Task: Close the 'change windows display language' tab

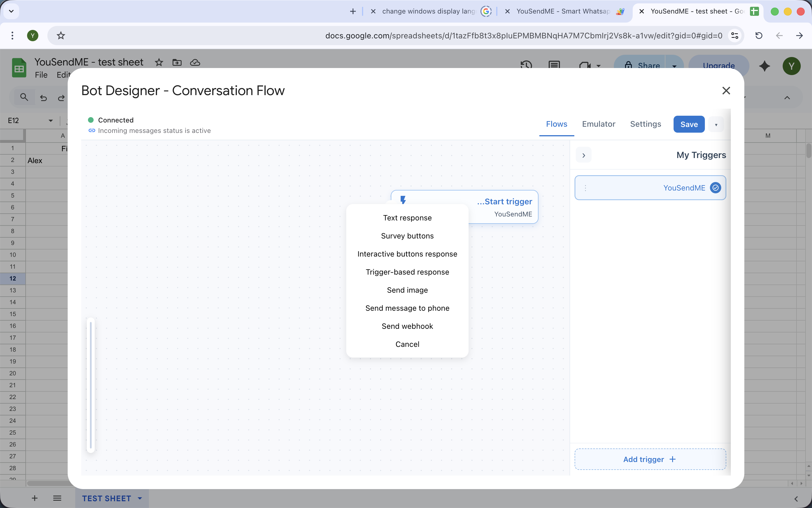Action: pos(373,11)
